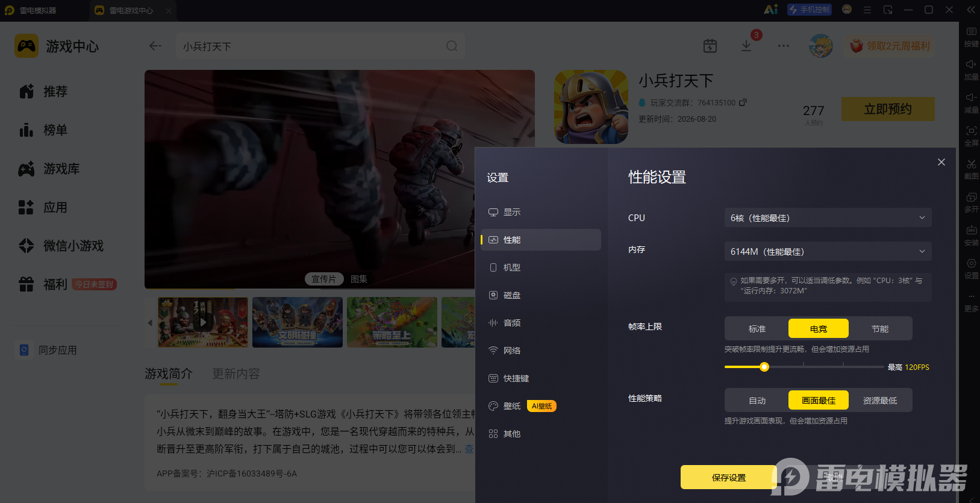
Task: Choose 画面最佳 performance strategy
Action: click(819, 400)
